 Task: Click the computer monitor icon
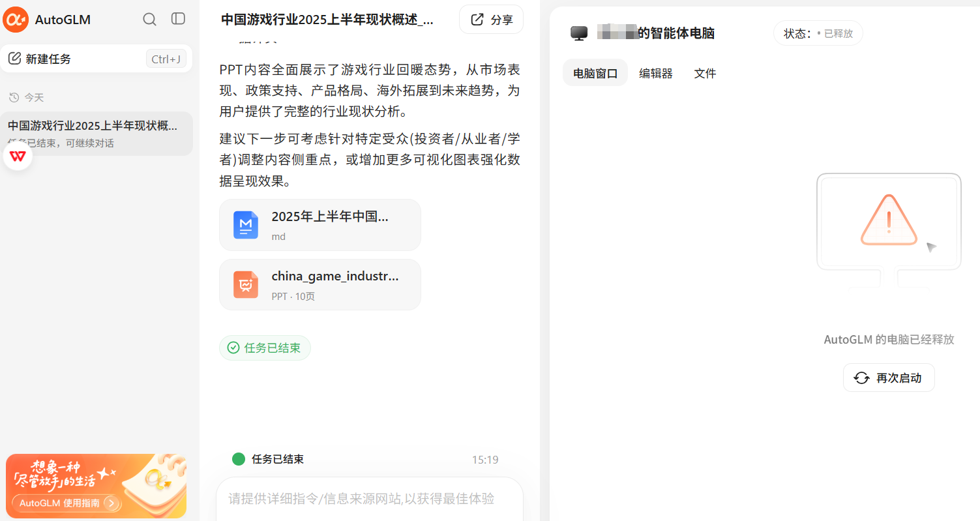[x=579, y=33]
